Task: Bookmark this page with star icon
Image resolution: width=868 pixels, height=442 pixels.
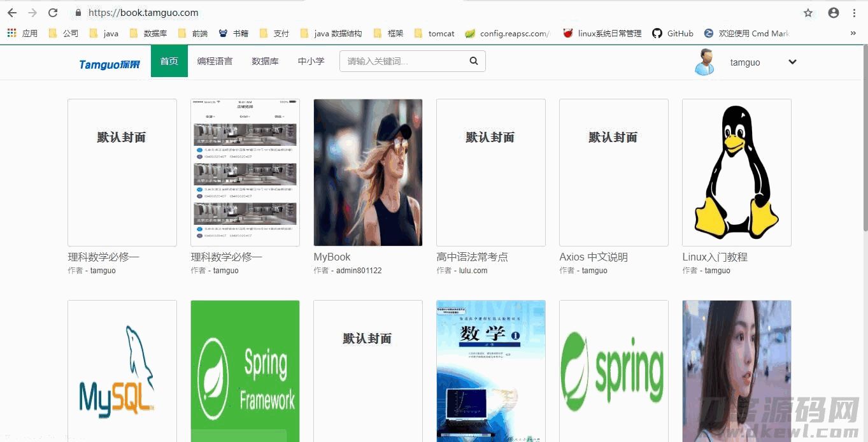Action: (808, 13)
